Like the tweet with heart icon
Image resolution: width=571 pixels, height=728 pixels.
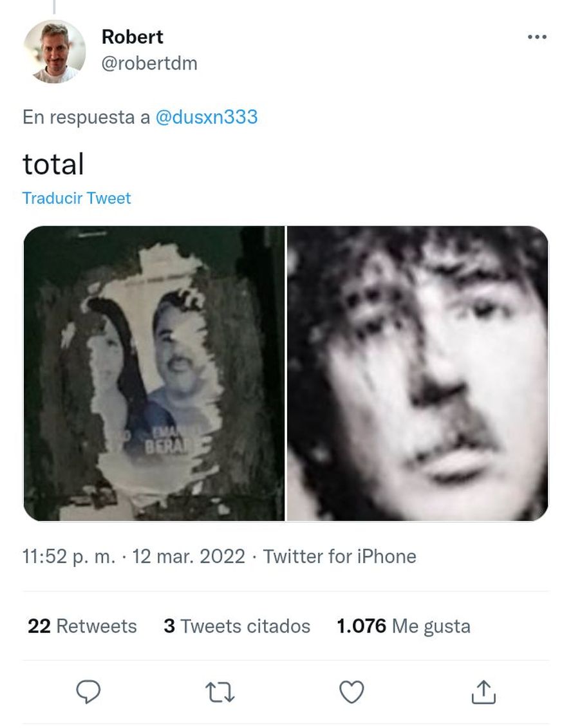click(351, 692)
